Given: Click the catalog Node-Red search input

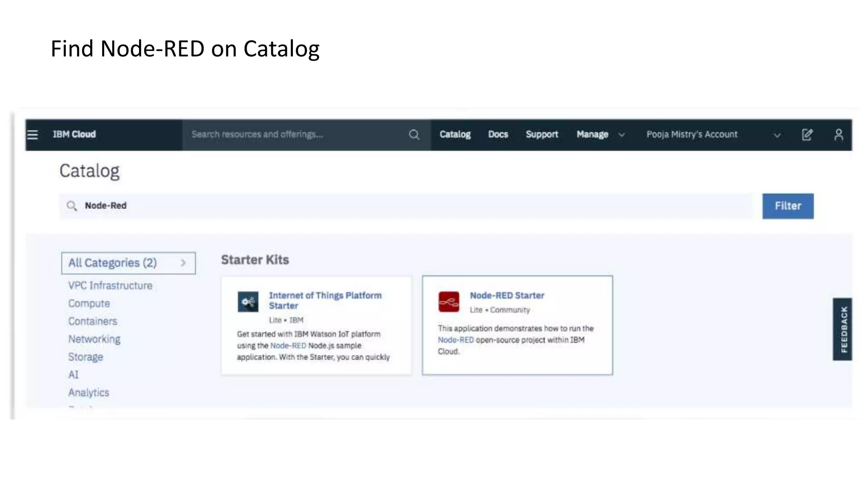Looking at the screenshot, I should tap(406, 206).
